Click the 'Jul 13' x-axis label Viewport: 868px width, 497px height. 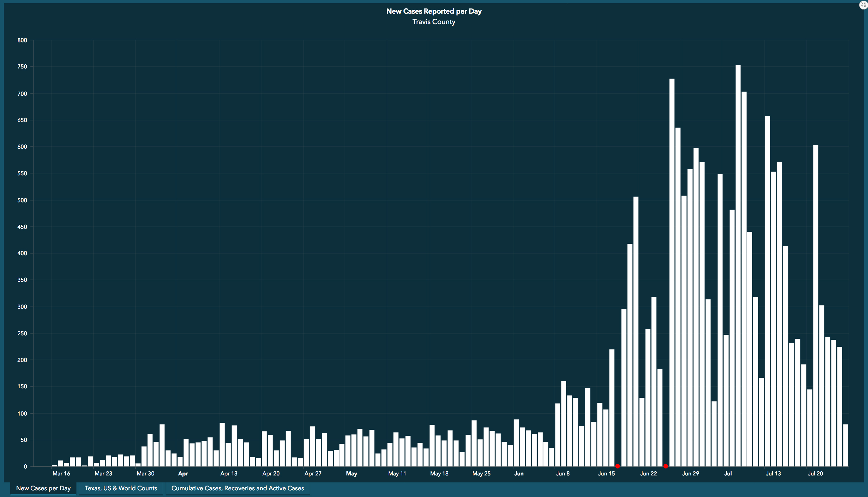coord(773,474)
